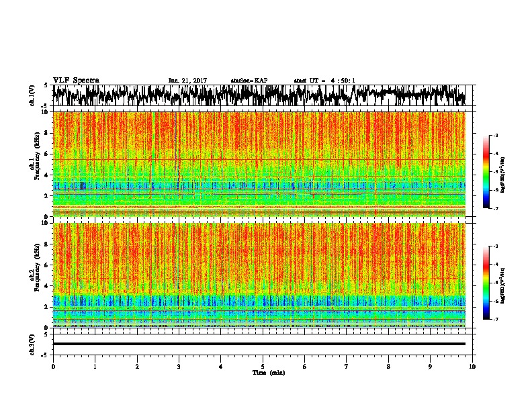532x411 pixels.
Task: Click the time axis tick label '4'
Action: [221, 367]
